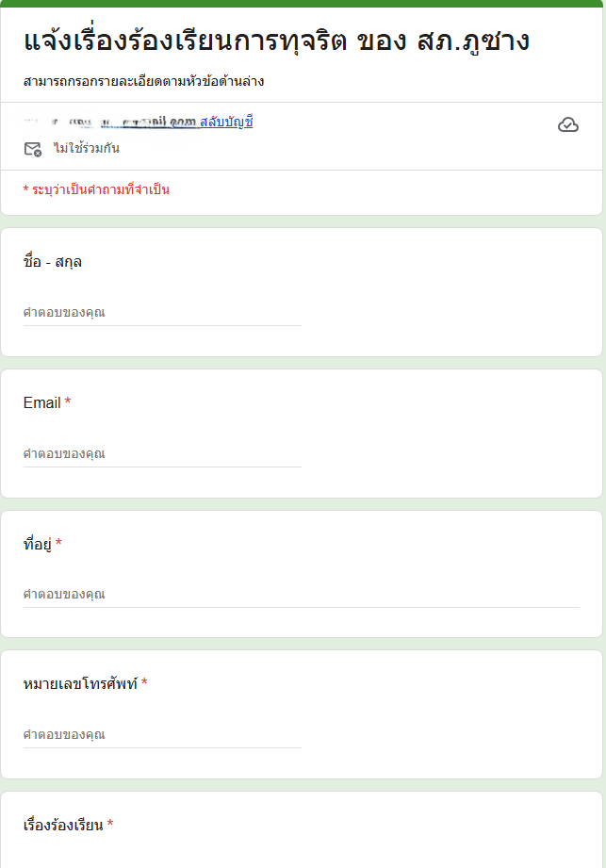Click the Email question label
The height and width of the screenshot is (868, 606).
tap(42, 403)
